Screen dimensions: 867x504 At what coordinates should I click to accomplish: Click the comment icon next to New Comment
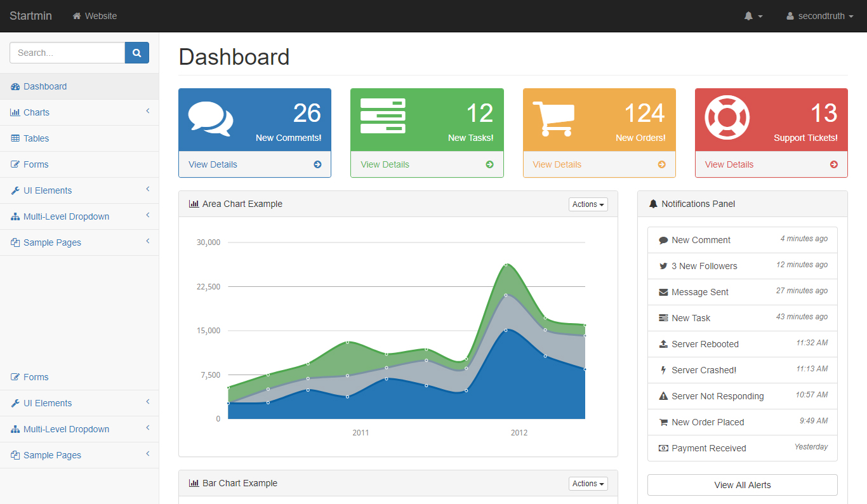click(x=663, y=240)
